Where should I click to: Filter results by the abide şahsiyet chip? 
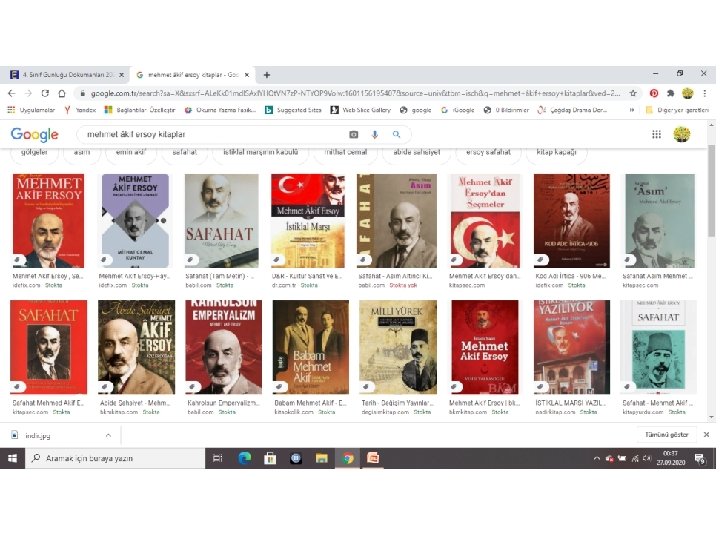[x=417, y=152]
